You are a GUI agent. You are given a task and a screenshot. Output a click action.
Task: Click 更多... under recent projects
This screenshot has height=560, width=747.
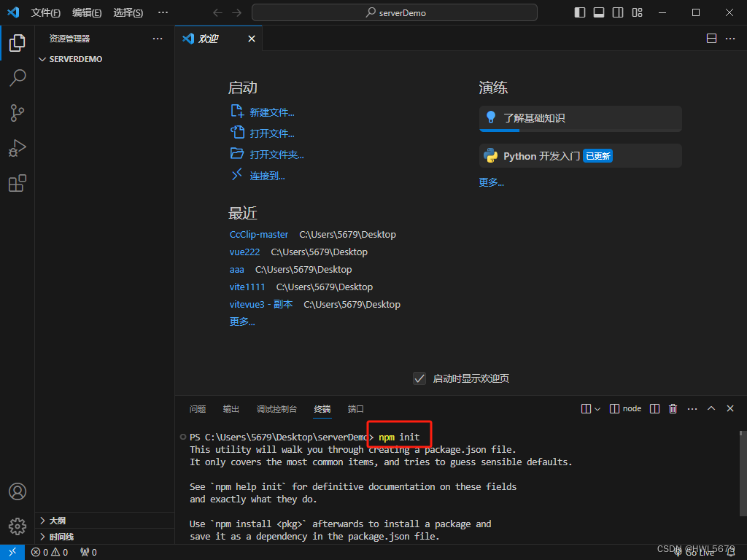[242, 322]
